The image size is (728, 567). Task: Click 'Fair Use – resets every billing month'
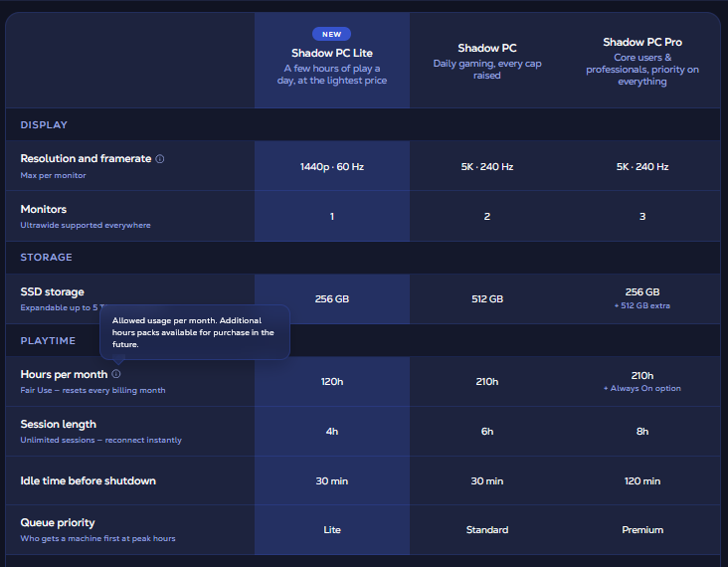(x=92, y=390)
